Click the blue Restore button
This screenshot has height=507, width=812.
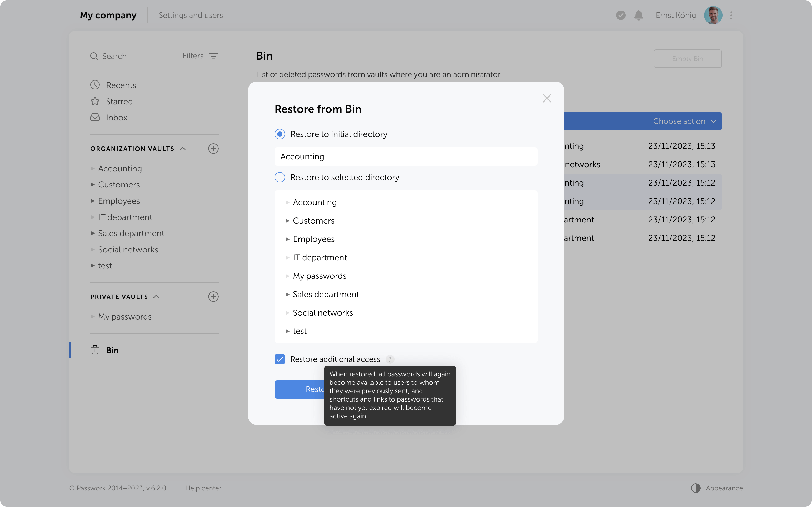pos(299,389)
